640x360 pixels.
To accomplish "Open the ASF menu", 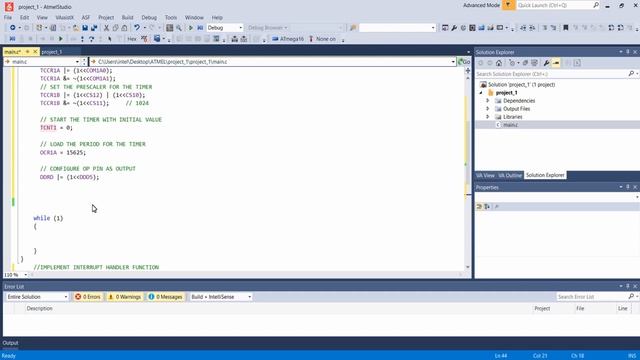I will (x=86, y=18).
